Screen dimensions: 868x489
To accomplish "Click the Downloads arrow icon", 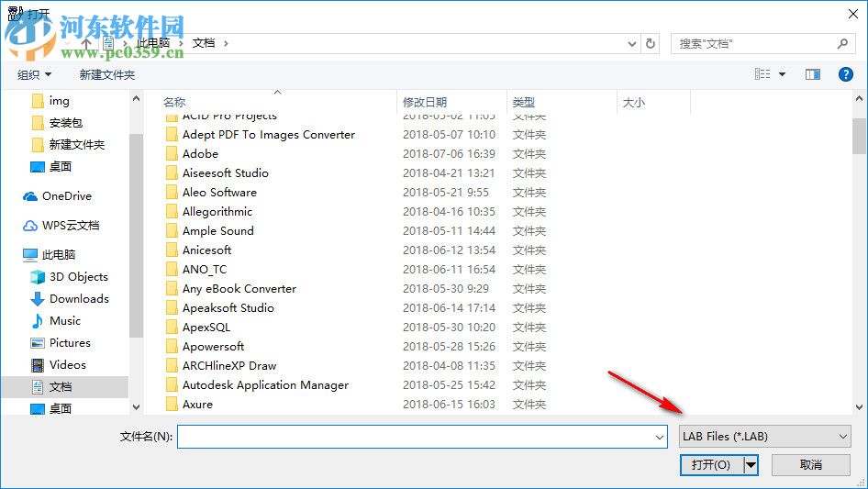I will 38,299.
